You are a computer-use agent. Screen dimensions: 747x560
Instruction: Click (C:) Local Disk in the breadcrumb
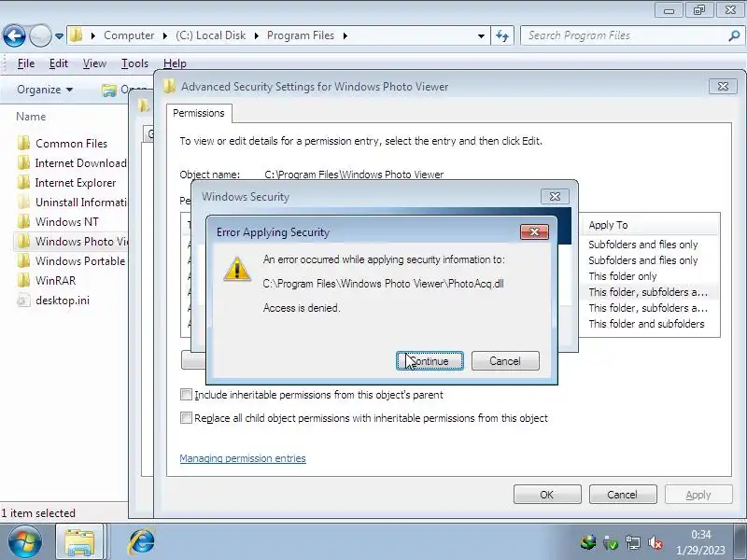pos(211,35)
